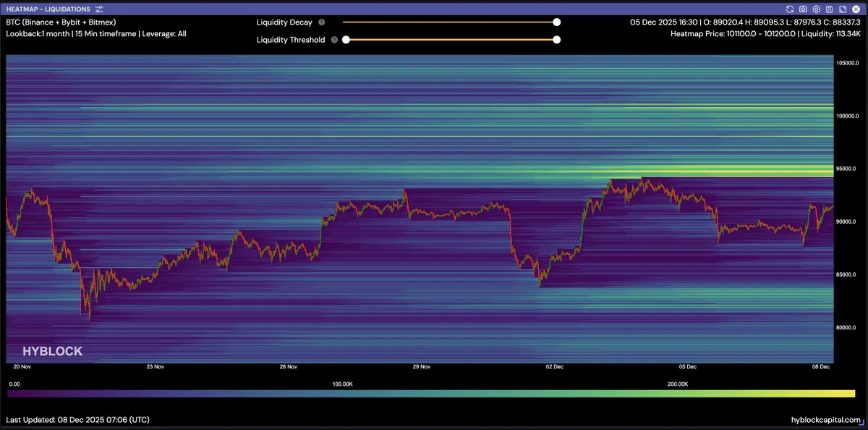Open filter sliders icon beside Heatmap title
The height and width of the screenshot is (430, 868).
pyautogui.click(x=99, y=9)
